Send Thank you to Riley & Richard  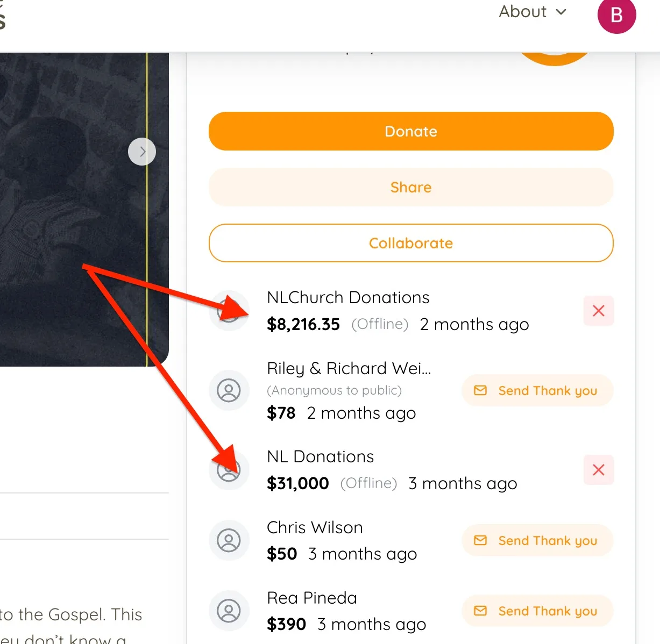pyautogui.click(x=537, y=390)
